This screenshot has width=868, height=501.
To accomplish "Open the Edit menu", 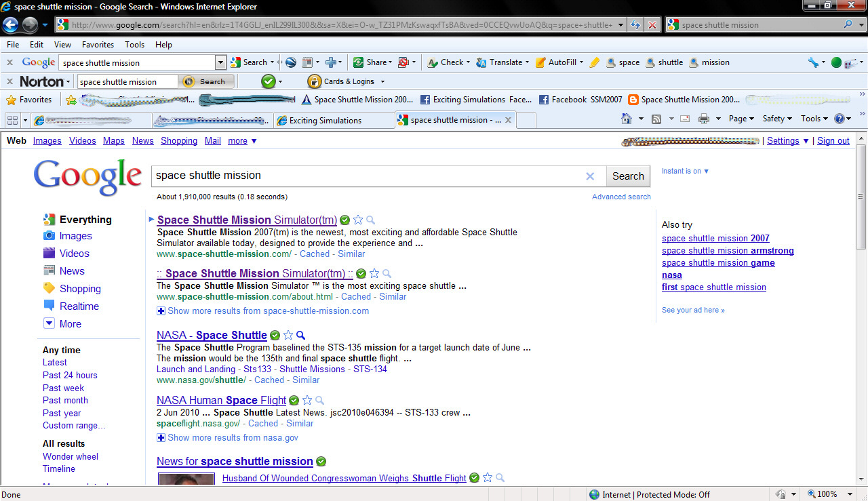I will point(37,45).
